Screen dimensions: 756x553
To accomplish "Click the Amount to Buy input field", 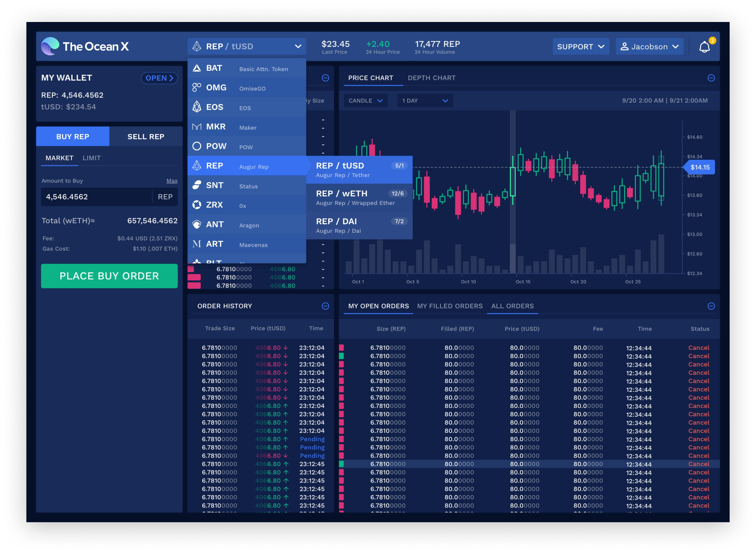I will coord(97,197).
